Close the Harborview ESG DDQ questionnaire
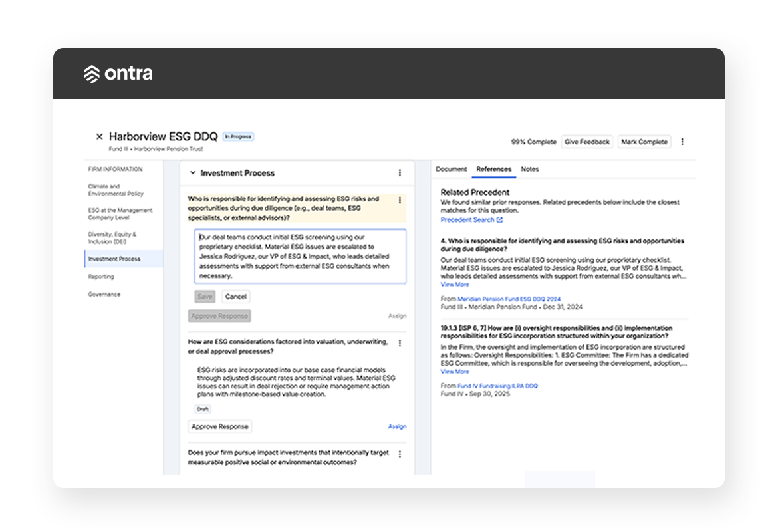Screen dimensions: 778x532 point(100,136)
